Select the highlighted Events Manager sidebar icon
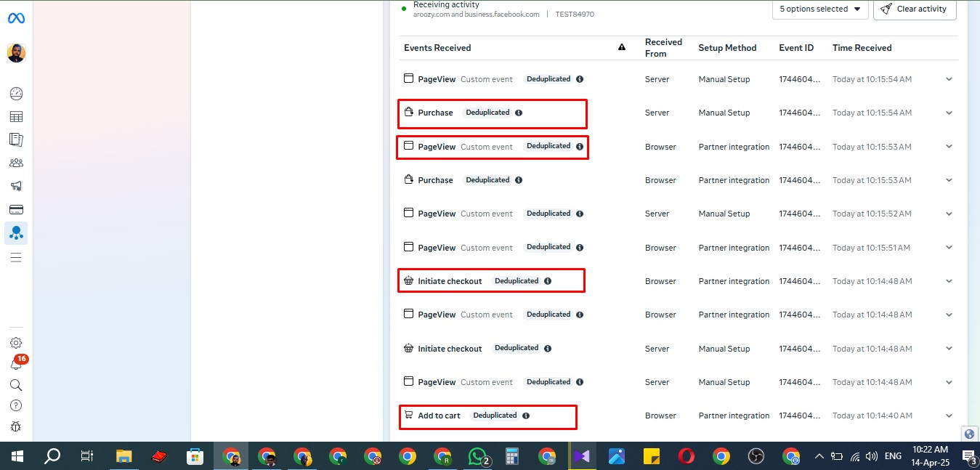Screen dimensions: 980x470 [16, 233]
